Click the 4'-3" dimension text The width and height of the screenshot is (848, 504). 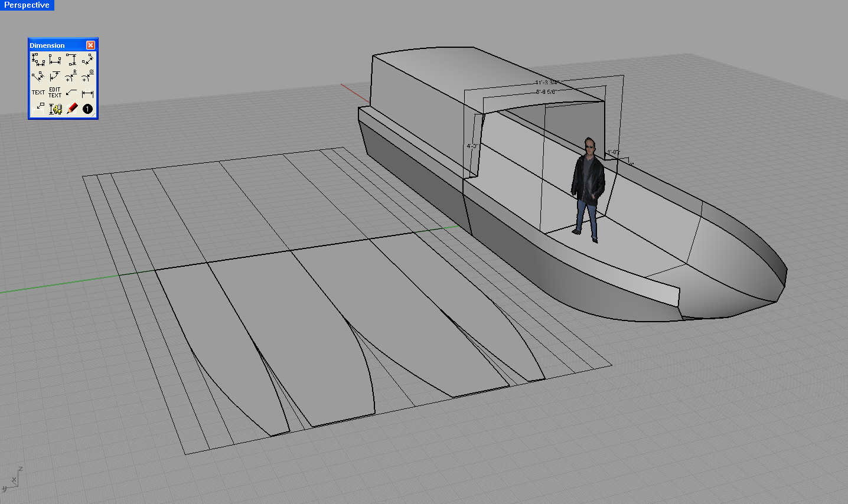(x=472, y=146)
